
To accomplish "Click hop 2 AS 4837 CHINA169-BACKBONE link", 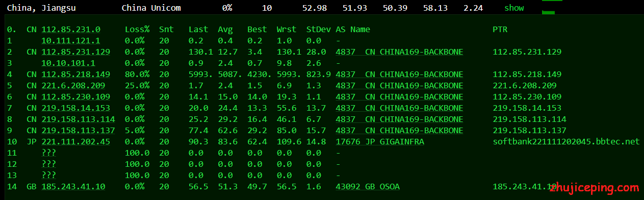I will click(399, 52).
